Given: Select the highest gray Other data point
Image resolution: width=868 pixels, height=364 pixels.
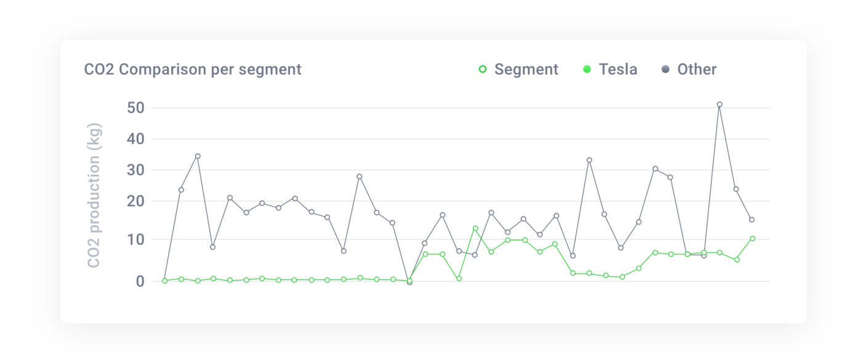Looking at the screenshot, I should (x=719, y=105).
